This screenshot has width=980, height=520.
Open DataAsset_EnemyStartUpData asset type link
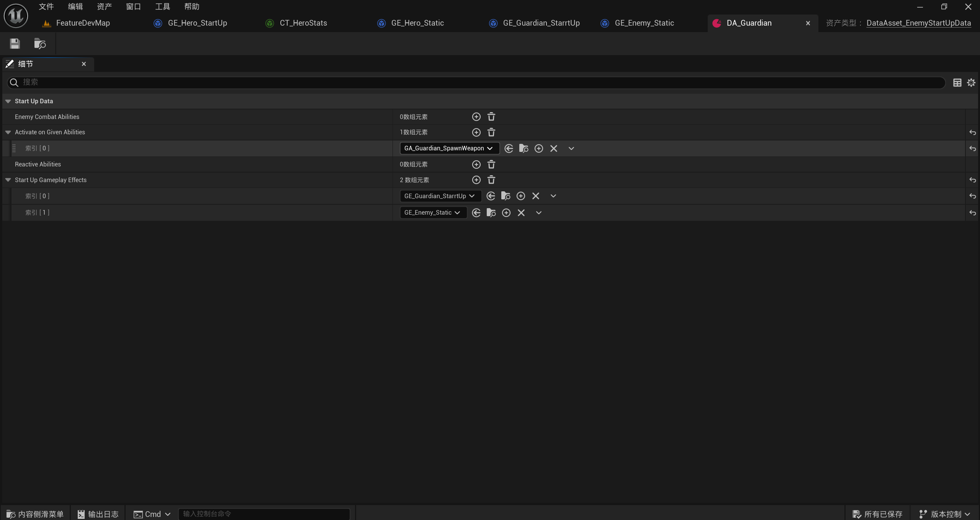918,23
